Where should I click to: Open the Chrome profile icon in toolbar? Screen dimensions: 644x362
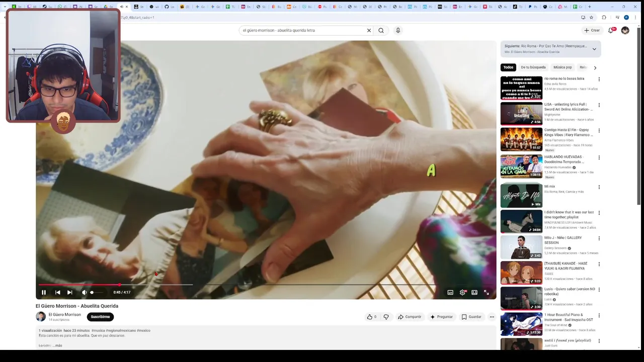[x=626, y=17]
